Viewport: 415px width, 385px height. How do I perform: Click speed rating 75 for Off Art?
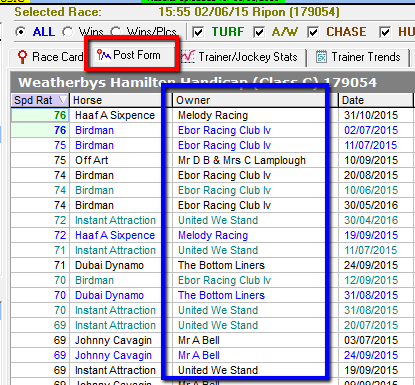tap(60, 160)
